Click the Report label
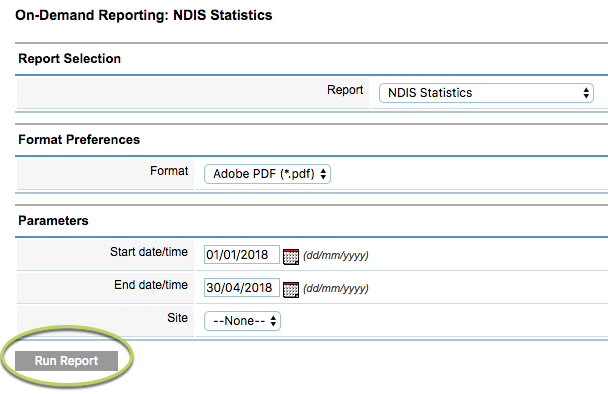The image size is (608, 394). 345,90
